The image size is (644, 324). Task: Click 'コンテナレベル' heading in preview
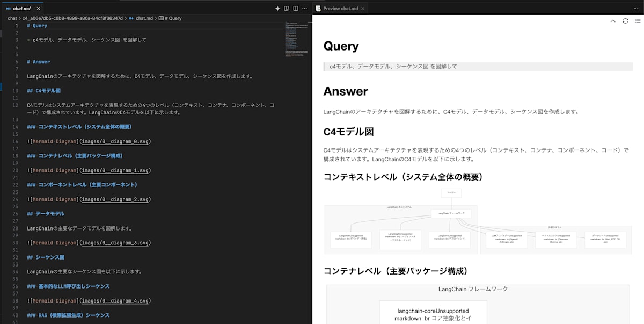click(396, 271)
